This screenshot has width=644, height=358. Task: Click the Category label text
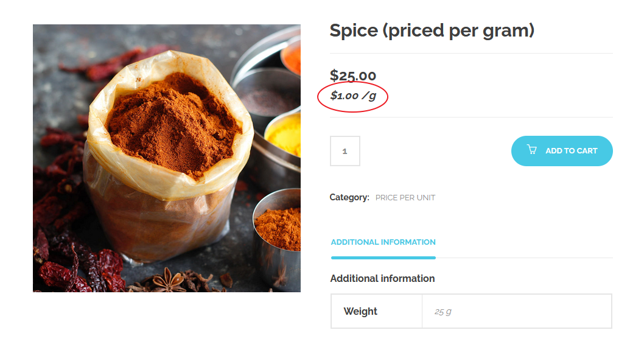point(349,197)
